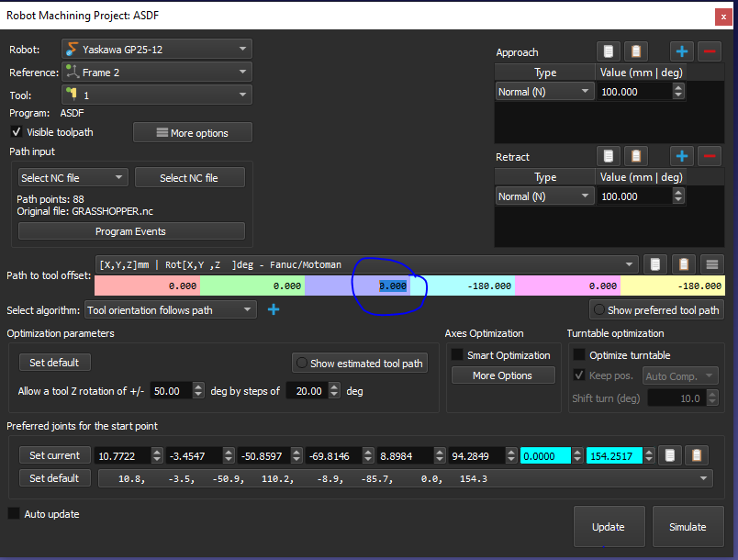Image resolution: width=738 pixels, height=560 pixels.
Task: Open the hamburger menu beside Path to tool offset
Action: coord(710,264)
